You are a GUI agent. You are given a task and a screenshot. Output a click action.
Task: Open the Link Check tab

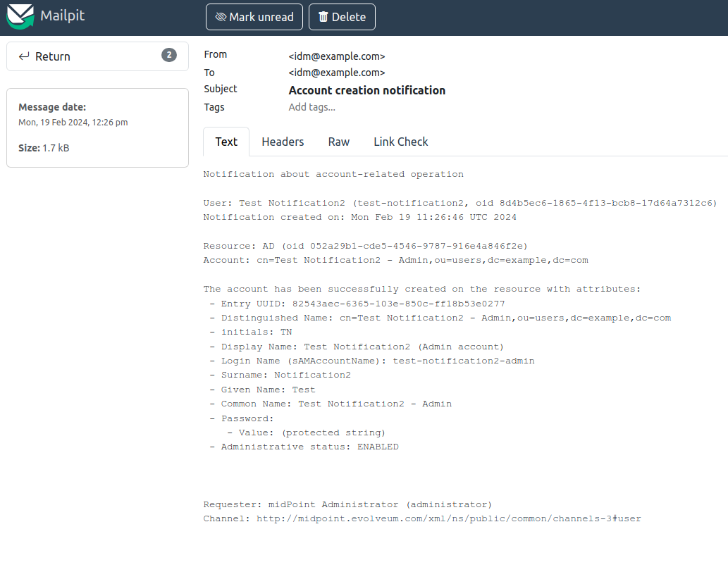[x=400, y=142]
